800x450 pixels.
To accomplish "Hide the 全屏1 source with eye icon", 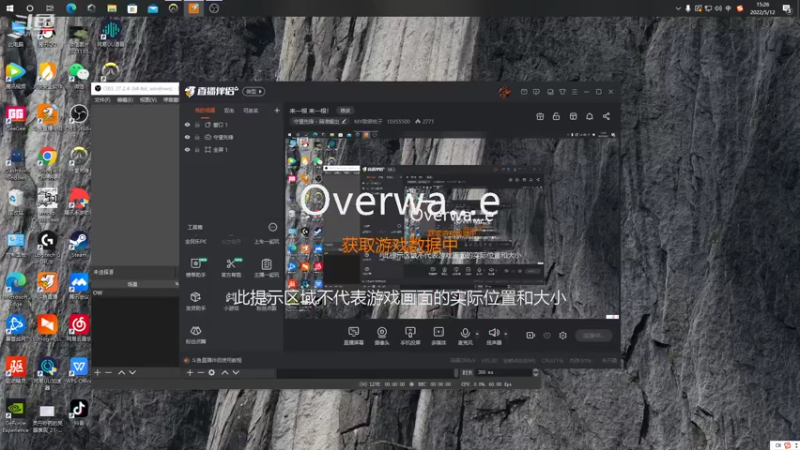I will point(187,149).
